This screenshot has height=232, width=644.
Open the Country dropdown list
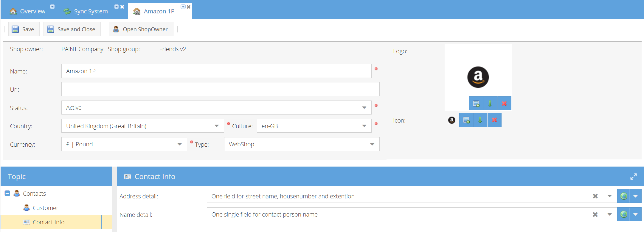[217, 126]
